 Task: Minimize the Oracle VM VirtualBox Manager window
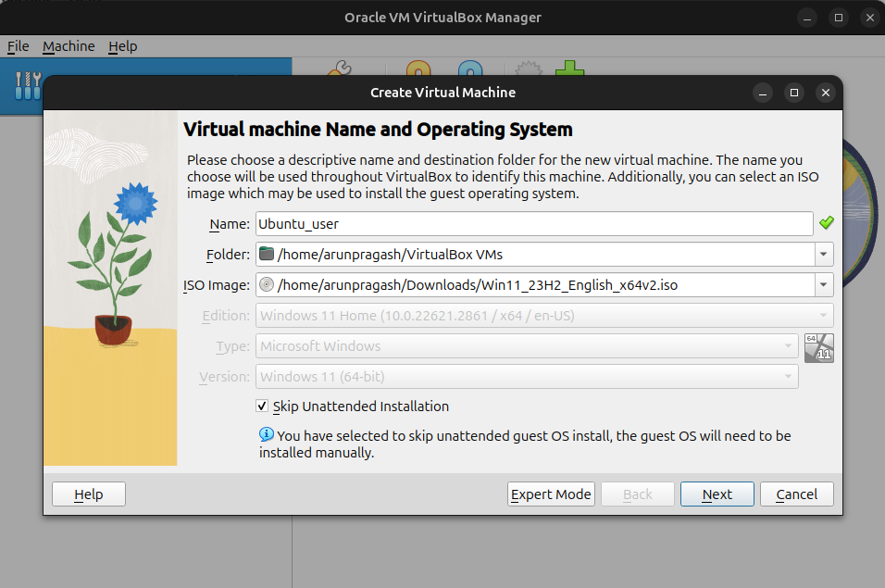[807, 19]
